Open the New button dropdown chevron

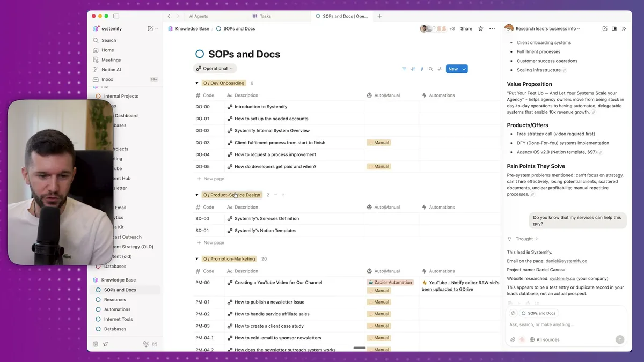464,69
